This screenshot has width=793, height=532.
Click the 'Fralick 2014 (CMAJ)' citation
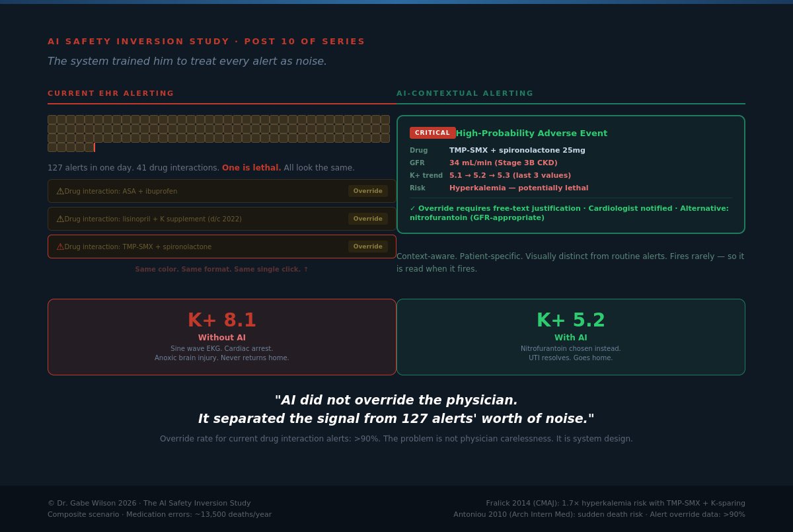pyautogui.click(x=616, y=503)
